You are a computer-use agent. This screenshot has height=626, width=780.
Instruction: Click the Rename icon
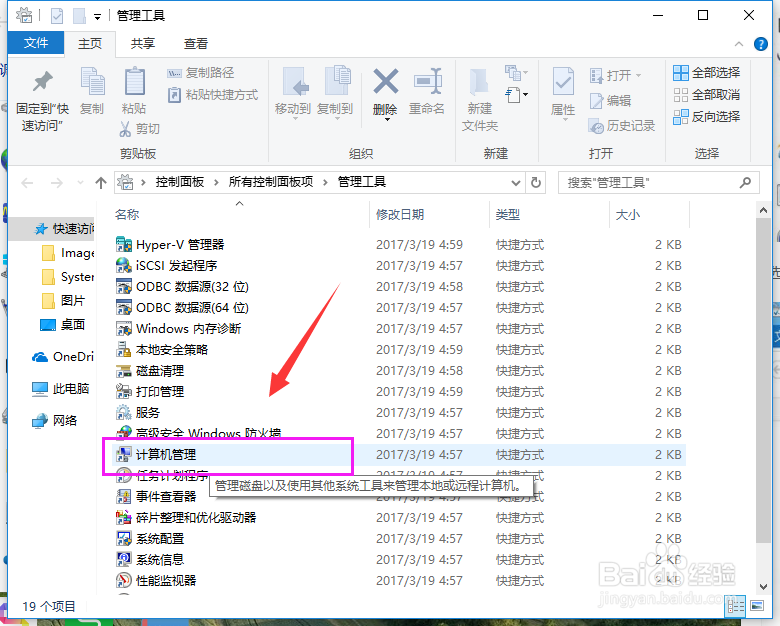[428, 81]
